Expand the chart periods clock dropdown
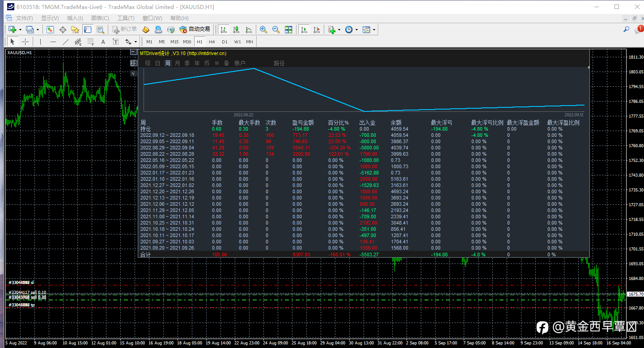 (356, 30)
